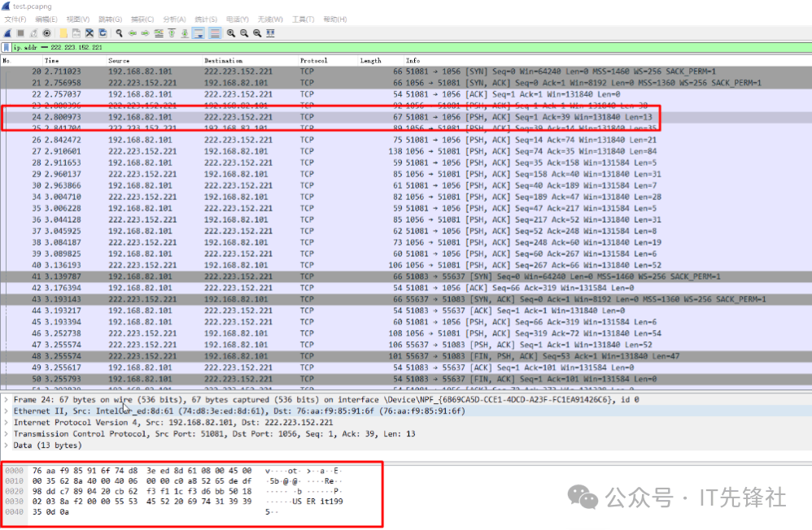Click the find packet magnifier icon
This screenshot has height=530, width=812.
coord(119,33)
